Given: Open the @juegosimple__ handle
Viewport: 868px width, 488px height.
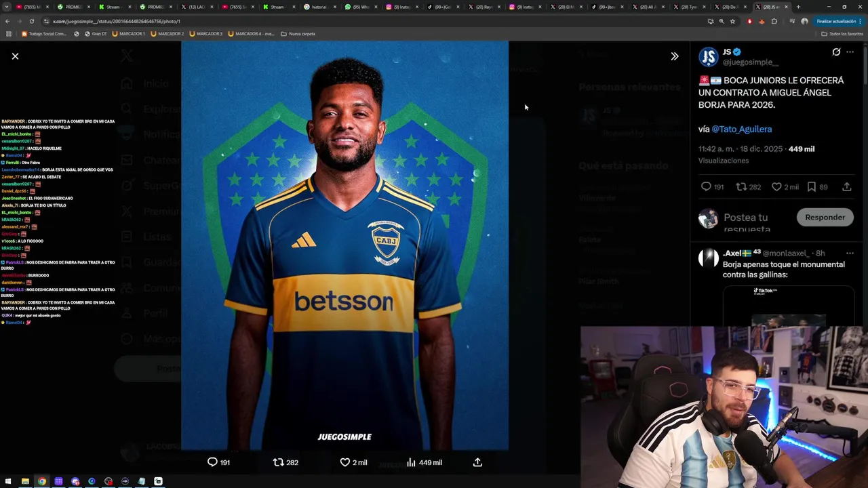Looking at the screenshot, I should point(750,62).
